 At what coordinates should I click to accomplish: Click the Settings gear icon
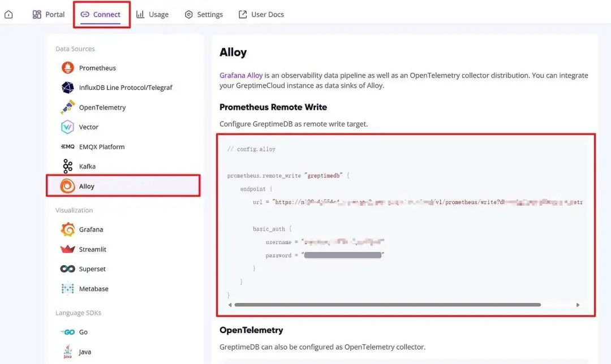(x=189, y=14)
